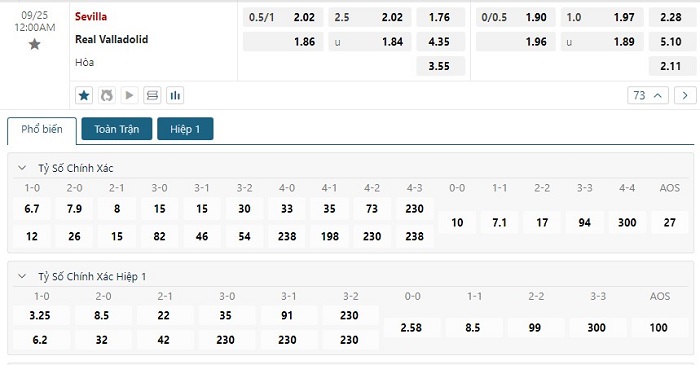Switch to the Toàn Trận tab
This screenshot has width=700, height=365.
pyautogui.click(x=117, y=129)
